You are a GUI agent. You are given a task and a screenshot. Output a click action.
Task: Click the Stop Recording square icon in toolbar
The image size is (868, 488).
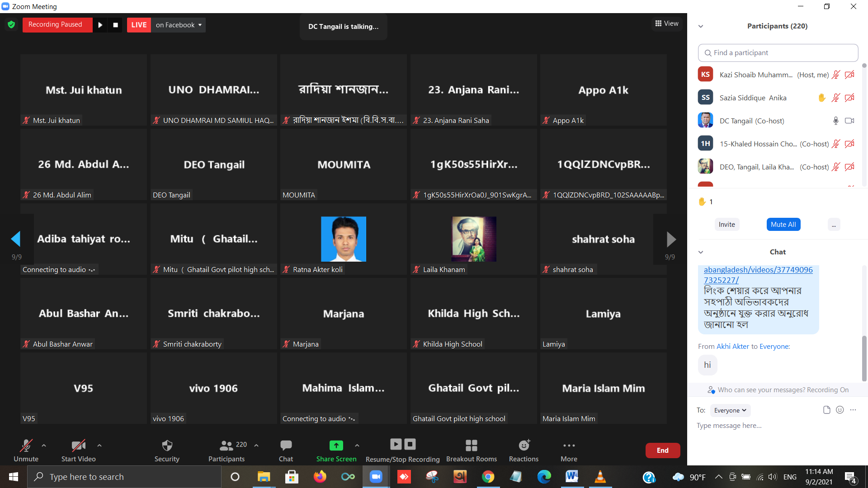click(x=410, y=444)
